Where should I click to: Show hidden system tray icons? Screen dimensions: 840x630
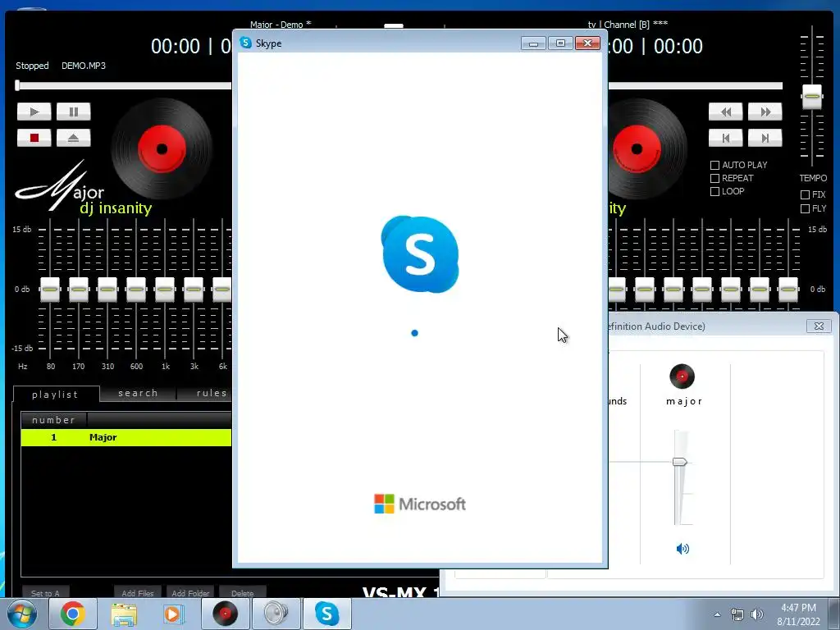coord(717,614)
